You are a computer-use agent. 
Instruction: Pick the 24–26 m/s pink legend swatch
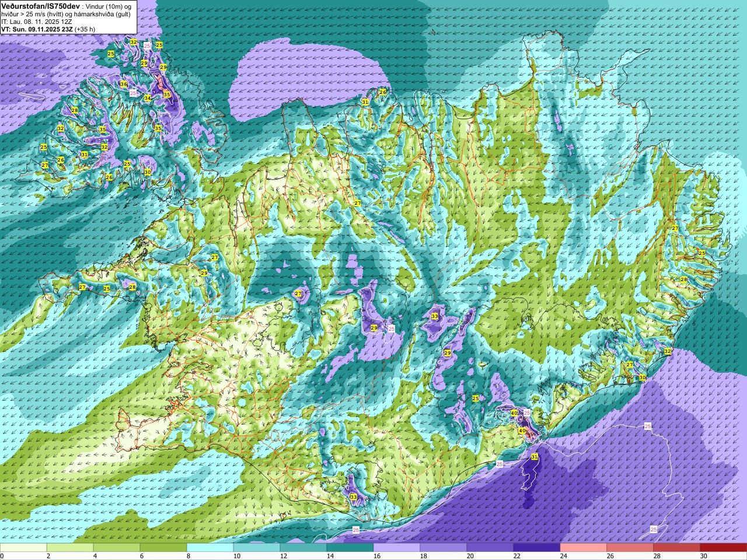point(584,548)
